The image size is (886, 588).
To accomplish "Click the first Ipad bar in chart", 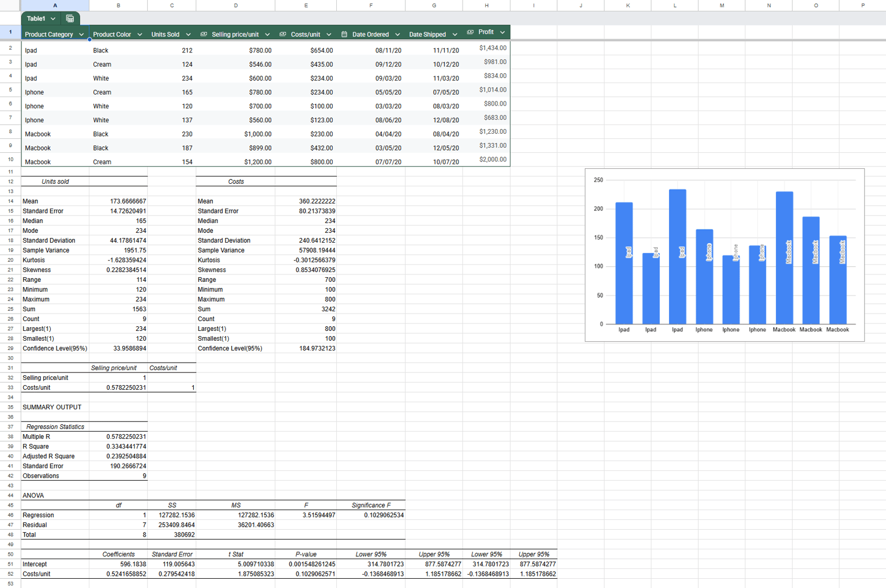I will click(x=624, y=263).
